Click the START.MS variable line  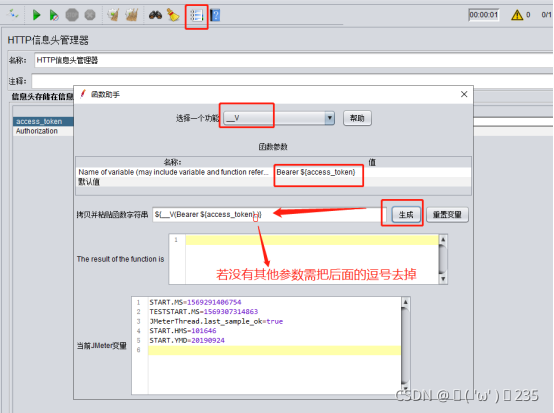point(195,302)
